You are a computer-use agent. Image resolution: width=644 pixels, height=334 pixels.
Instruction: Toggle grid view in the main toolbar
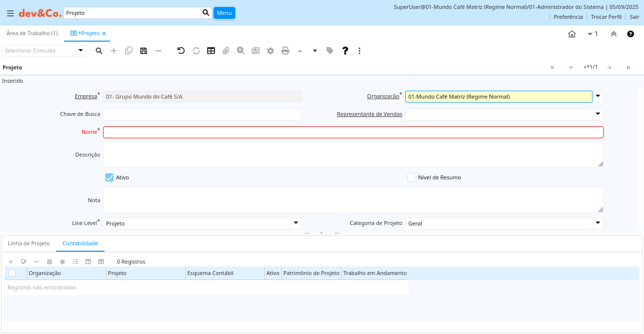(211, 51)
